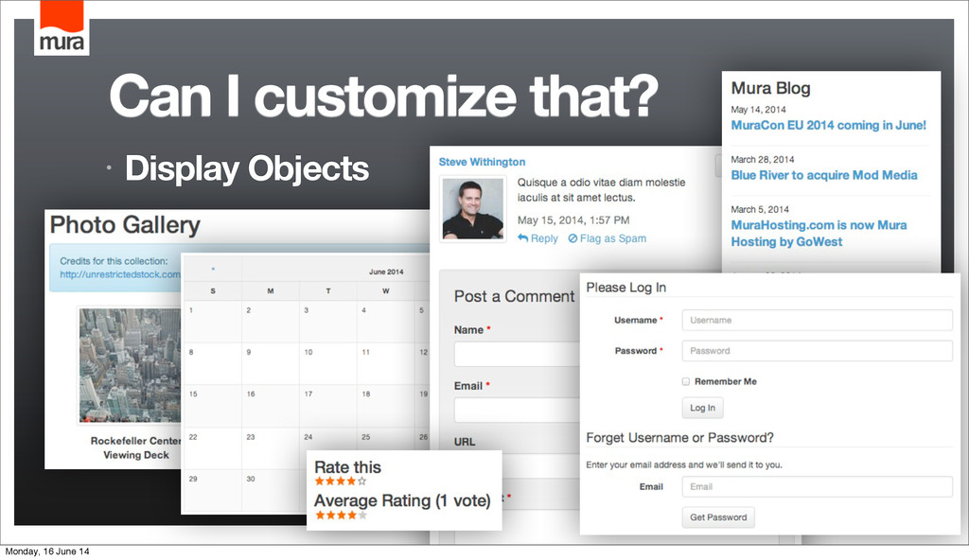Click the Forget Username or Password heading
969x560 pixels.
coord(679,438)
